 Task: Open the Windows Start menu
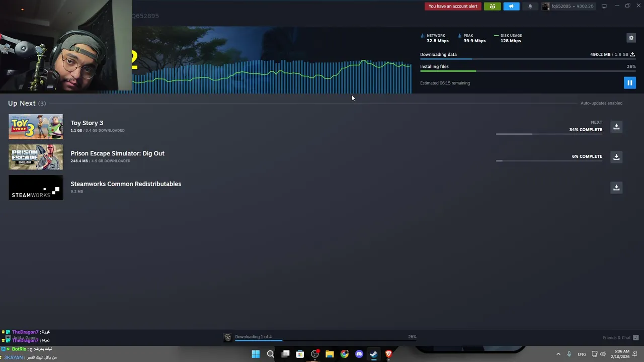256,354
